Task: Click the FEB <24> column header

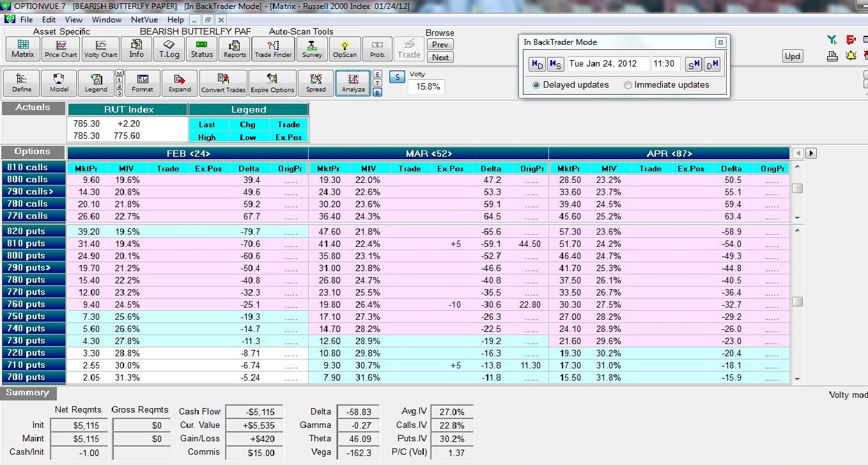Action: pos(188,154)
